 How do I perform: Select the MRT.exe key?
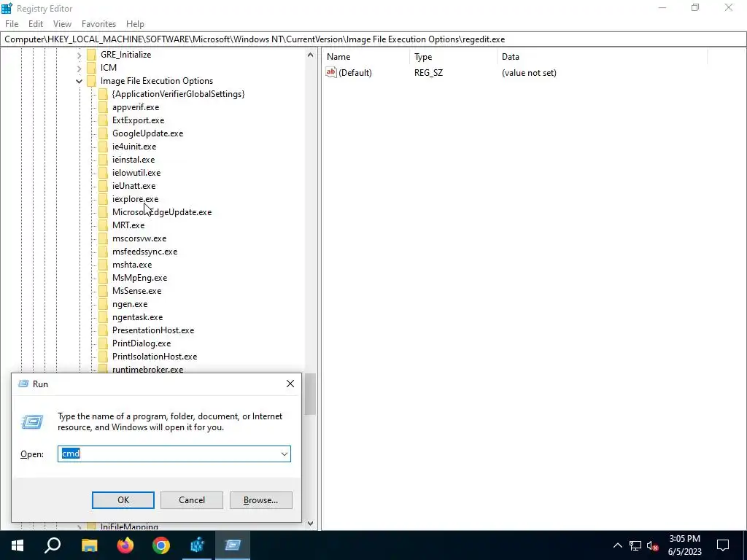pos(128,225)
